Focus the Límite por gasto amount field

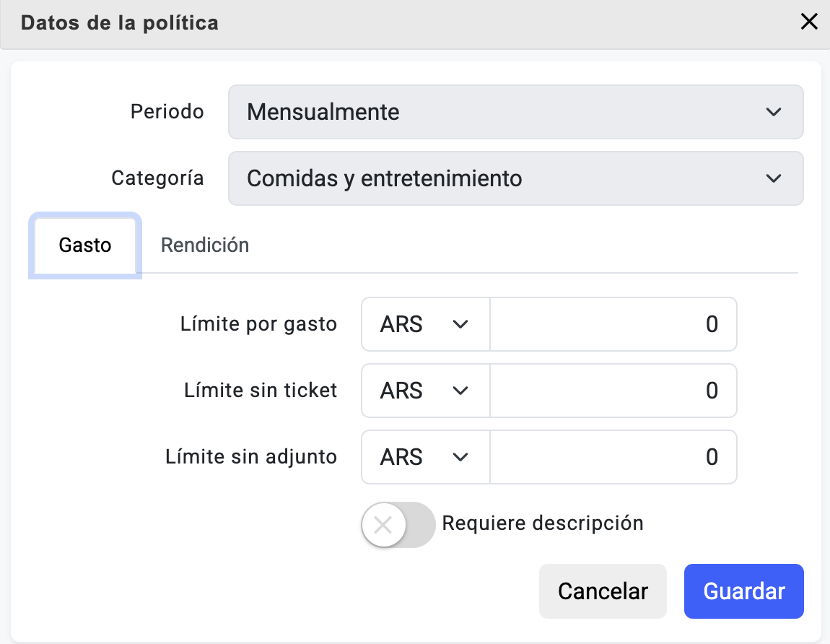pos(613,324)
